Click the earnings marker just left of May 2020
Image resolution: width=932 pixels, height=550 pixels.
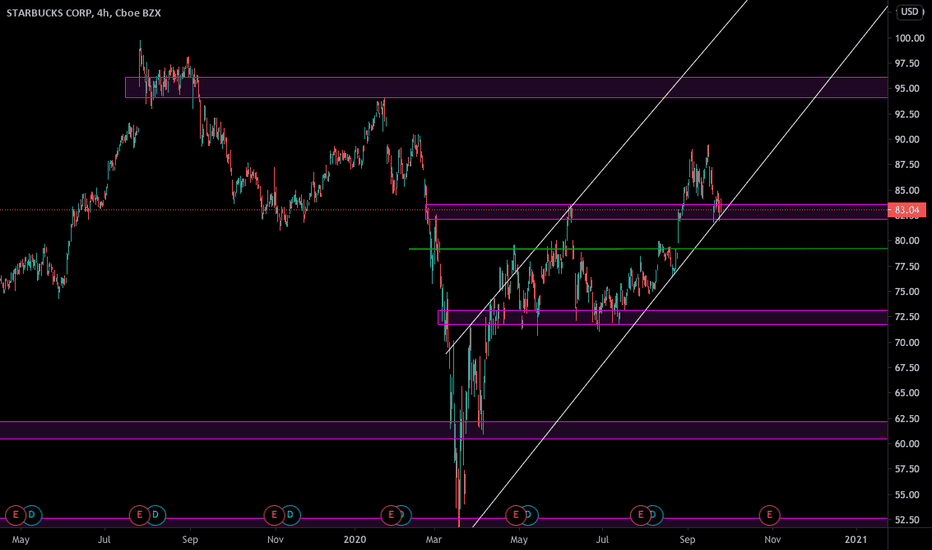(515, 515)
